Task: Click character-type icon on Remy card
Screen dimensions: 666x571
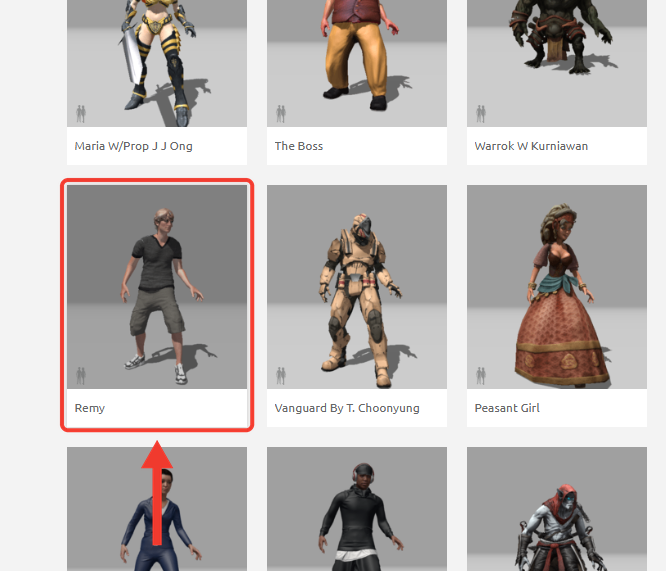Action: pyautogui.click(x=81, y=376)
